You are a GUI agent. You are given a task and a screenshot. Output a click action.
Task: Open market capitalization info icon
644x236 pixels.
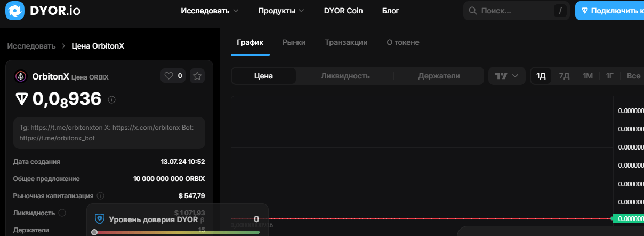pos(100,196)
